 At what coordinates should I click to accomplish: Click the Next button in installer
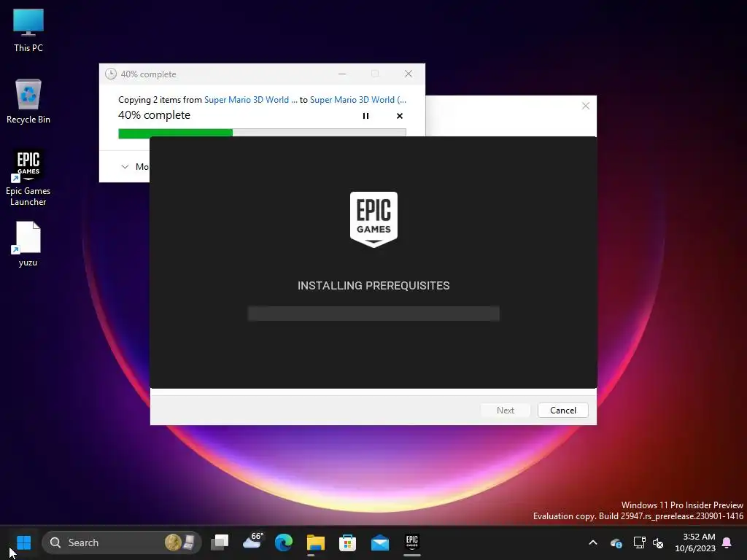click(x=505, y=410)
